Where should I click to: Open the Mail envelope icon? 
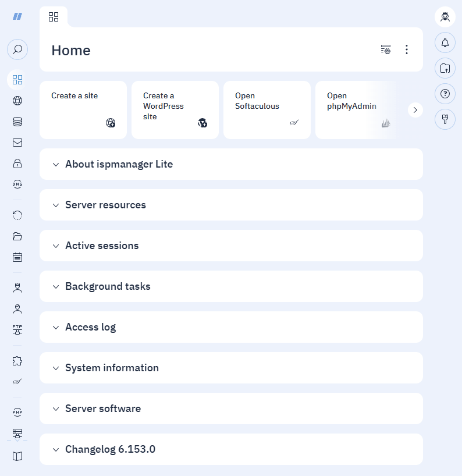(17, 143)
